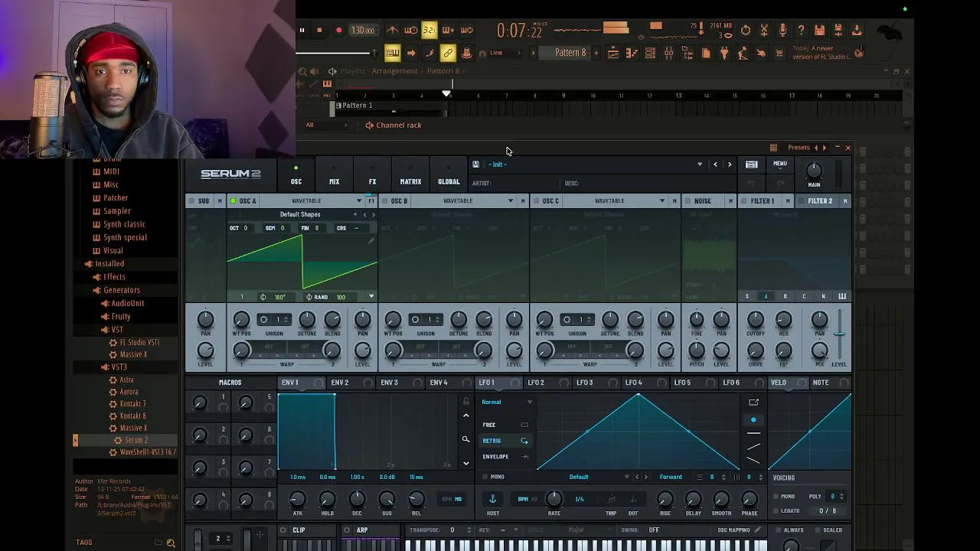Image resolution: width=980 pixels, height=551 pixels.
Task: Enable the OSC C power toggle
Action: pos(537,201)
